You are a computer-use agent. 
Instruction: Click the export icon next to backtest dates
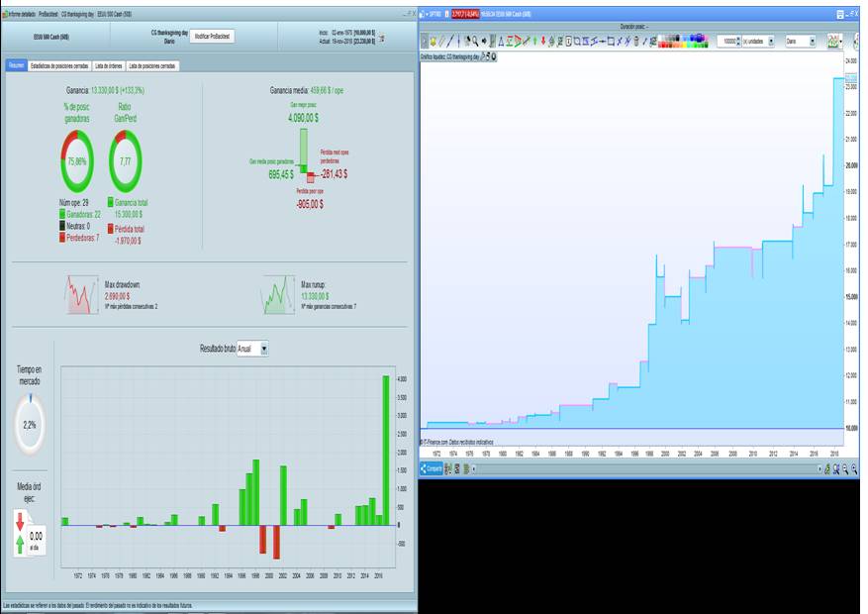[x=382, y=38]
